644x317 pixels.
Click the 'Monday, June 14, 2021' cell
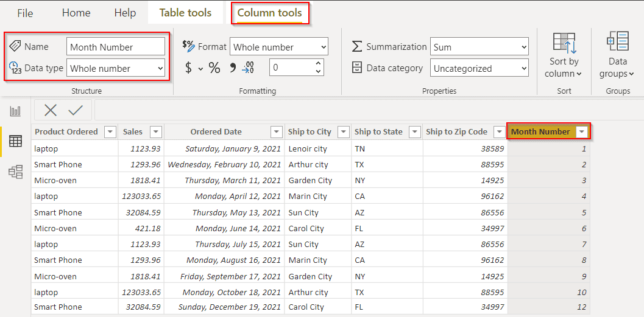224,228
